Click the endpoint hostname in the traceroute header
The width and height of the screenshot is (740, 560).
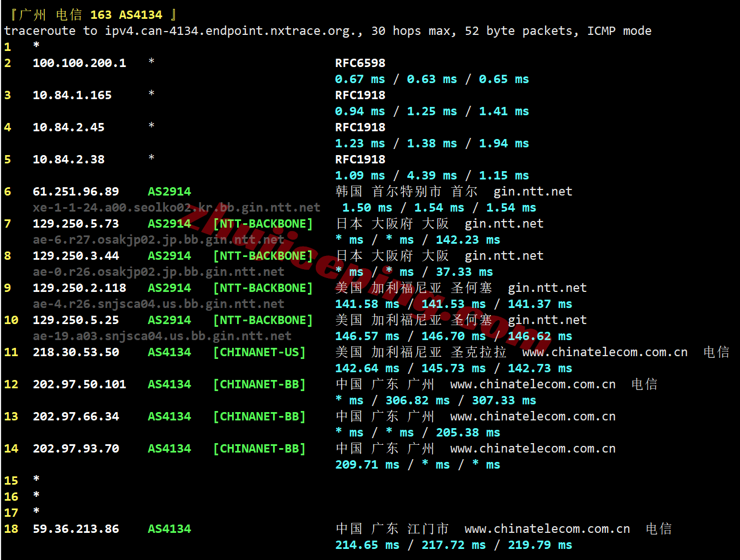[232, 31]
